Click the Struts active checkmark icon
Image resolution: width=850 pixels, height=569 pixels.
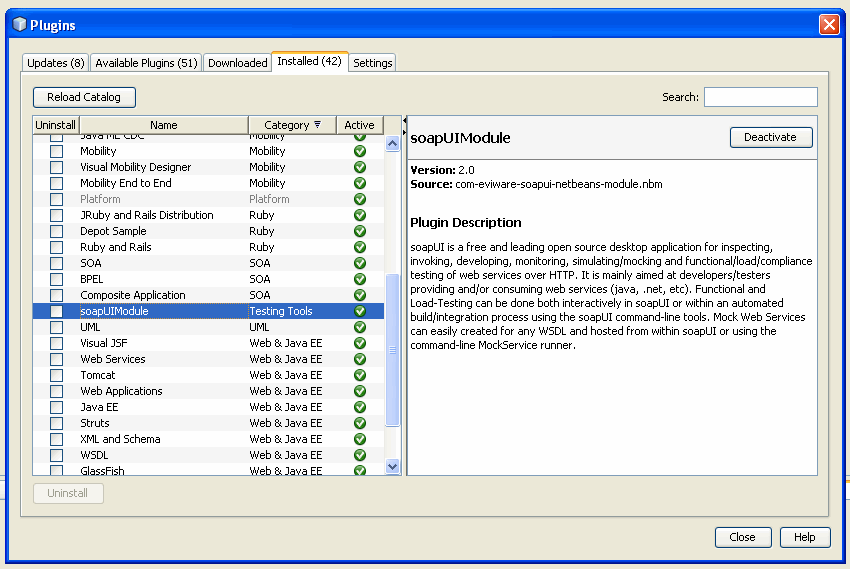click(x=359, y=423)
